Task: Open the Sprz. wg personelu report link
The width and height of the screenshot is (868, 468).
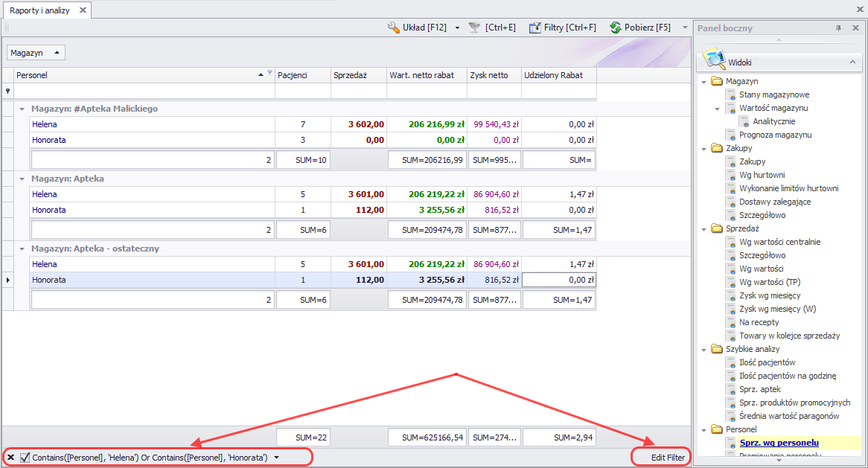Action: click(x=779, y=443)
